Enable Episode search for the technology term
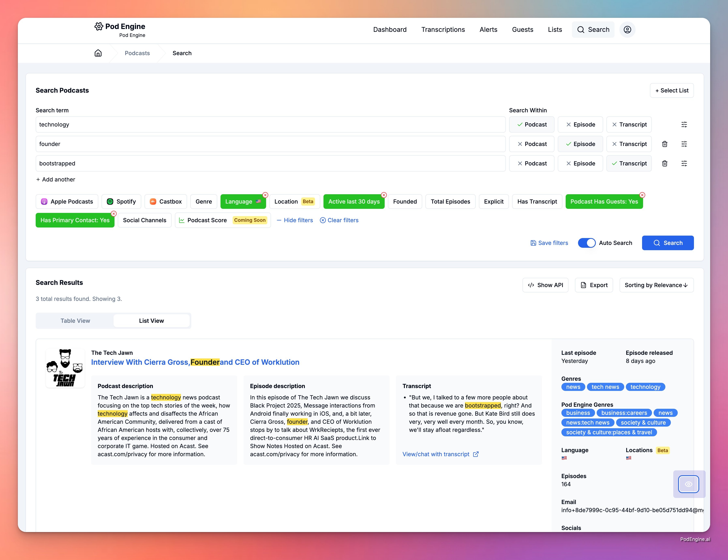The image size is (728, 560). [580, 124]
